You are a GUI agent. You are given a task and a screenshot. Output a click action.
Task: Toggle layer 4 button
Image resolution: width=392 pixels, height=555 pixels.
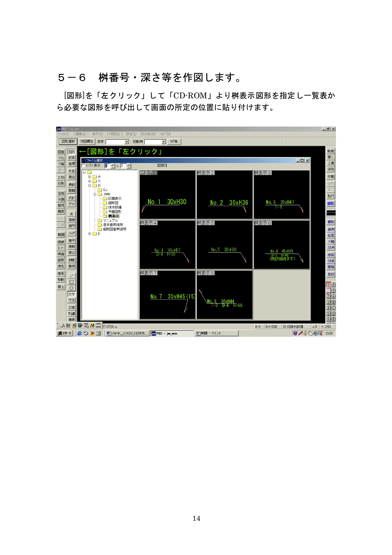(x=328, y=308)
